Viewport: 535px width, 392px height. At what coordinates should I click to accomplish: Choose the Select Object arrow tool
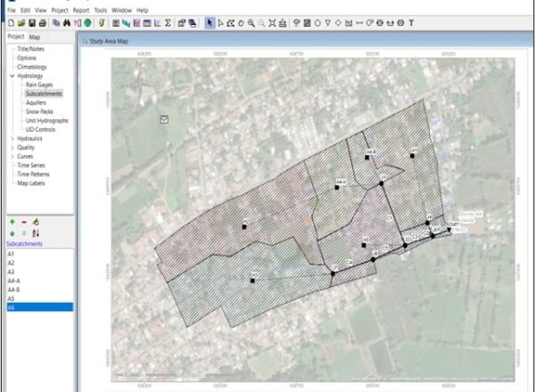coord(209,21)
